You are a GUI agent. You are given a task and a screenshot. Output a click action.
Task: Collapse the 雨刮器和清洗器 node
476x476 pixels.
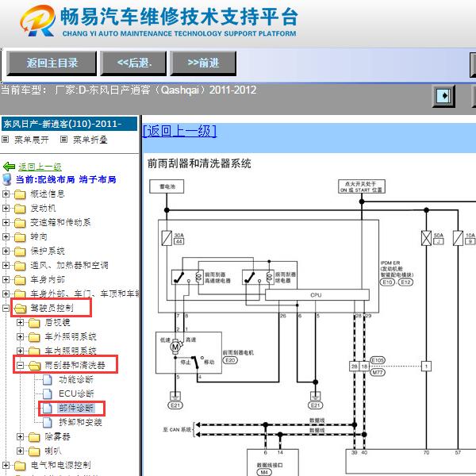click(x=20, y=365)
